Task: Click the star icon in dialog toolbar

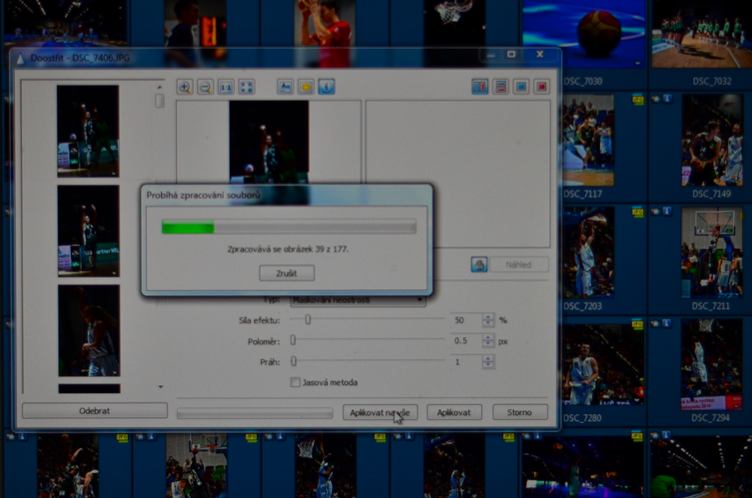Action: pyautogui.click(x=306, y=87)
